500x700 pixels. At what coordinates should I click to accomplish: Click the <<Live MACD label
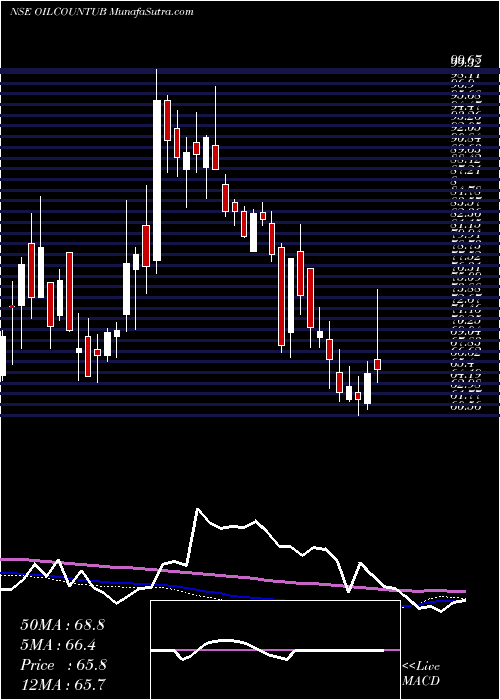click(421, 674)
